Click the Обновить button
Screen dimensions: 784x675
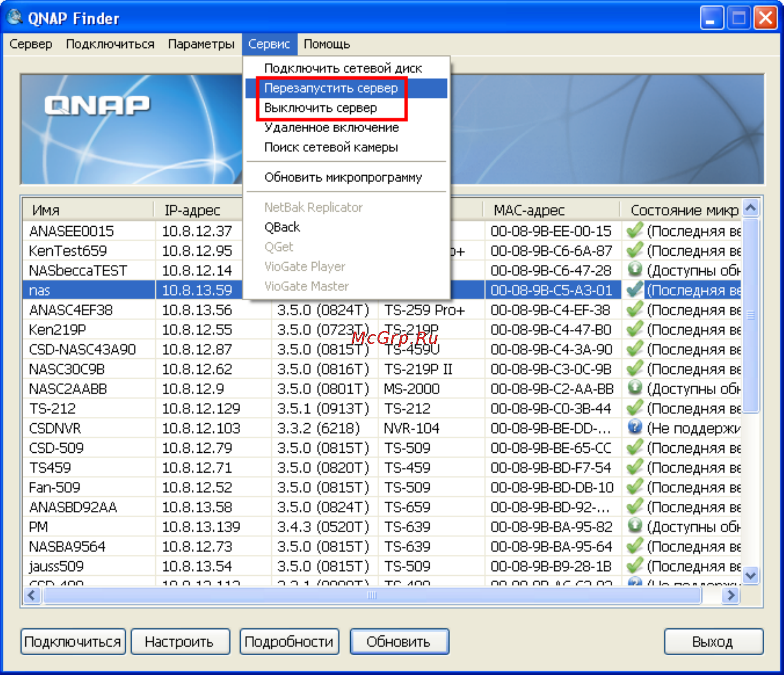399,642
